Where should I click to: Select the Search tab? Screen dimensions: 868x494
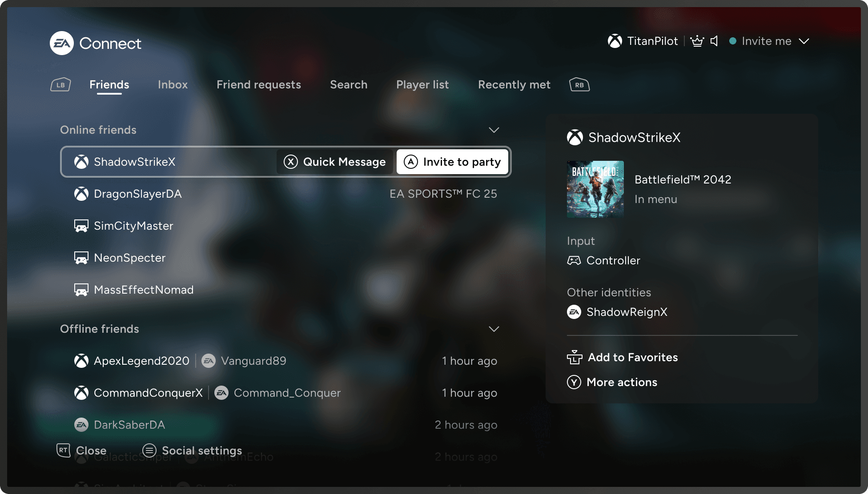pos(349,84)
